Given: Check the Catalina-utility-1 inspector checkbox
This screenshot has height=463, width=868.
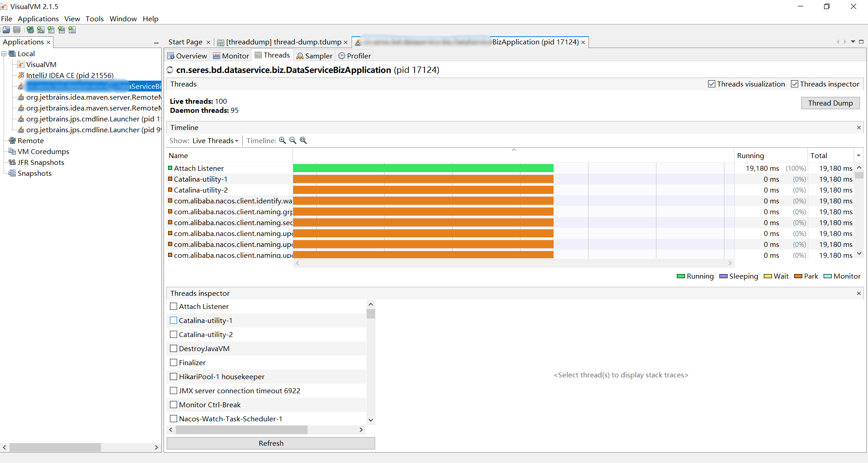Looking at the screenshot, I should tap(174, 320).
